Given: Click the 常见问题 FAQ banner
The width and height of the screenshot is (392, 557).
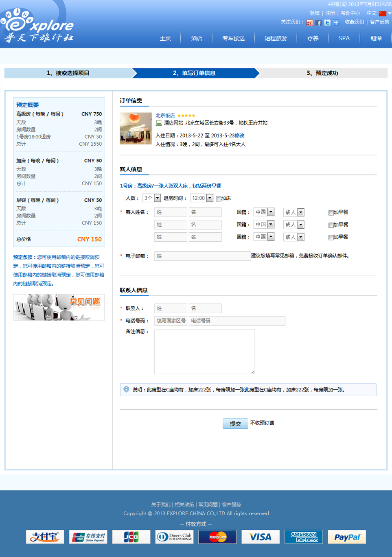Looking at the screenshot, I should pyautogui.click(x=59, y=307).
